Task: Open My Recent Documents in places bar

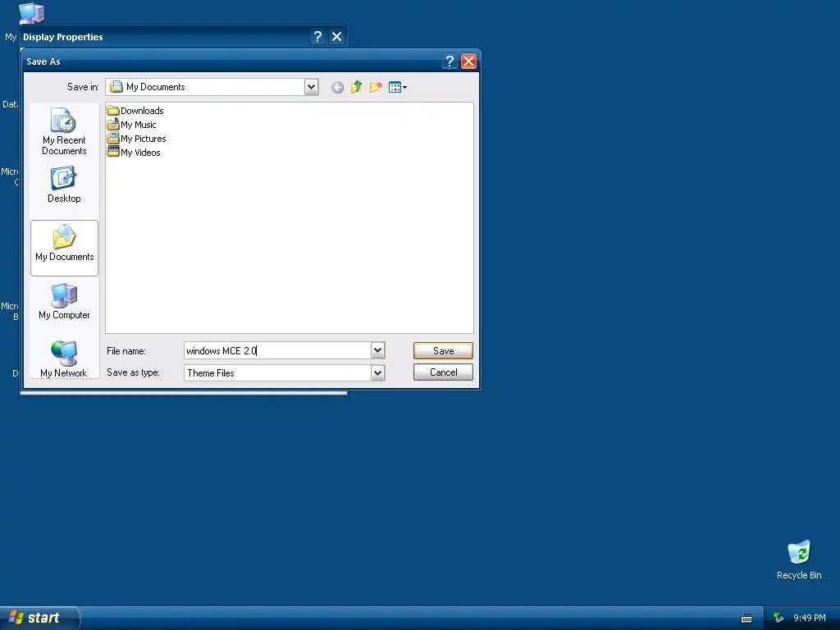Action: pos(64,131)
